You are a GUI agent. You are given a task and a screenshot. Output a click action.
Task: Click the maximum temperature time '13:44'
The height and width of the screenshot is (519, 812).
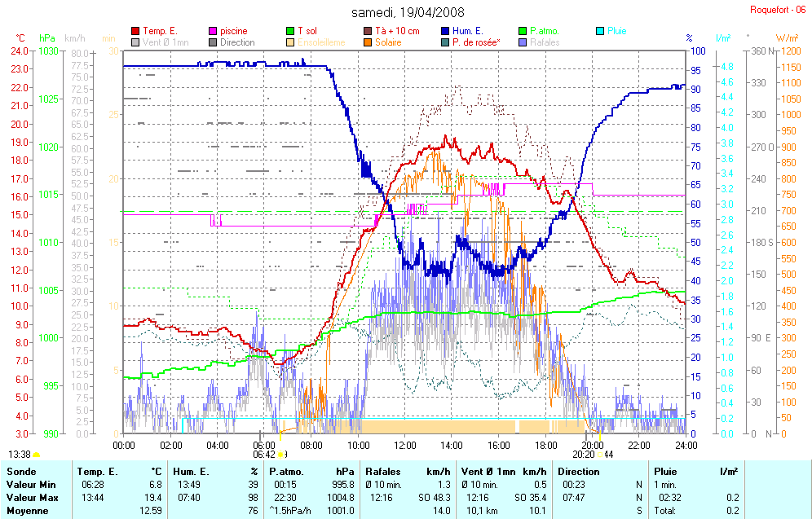point(93,498)
